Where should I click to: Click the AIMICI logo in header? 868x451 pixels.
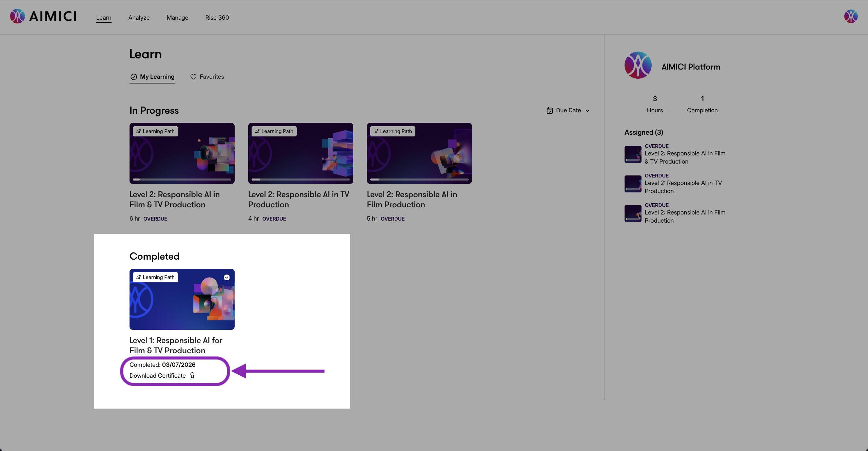tap(43, 16)
